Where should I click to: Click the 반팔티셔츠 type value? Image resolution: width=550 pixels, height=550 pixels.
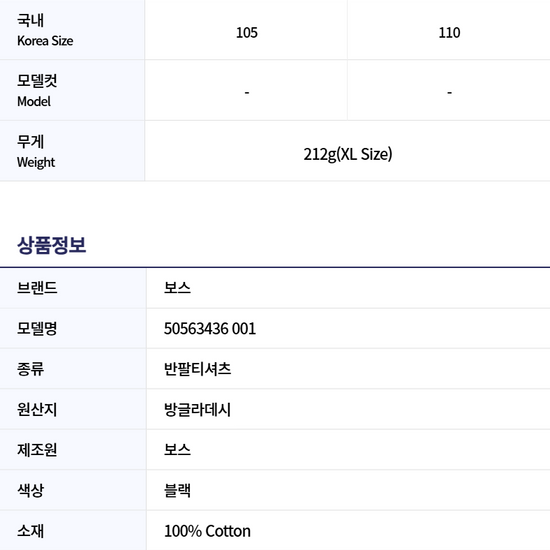pyautogui.click(x=197, y=369)
